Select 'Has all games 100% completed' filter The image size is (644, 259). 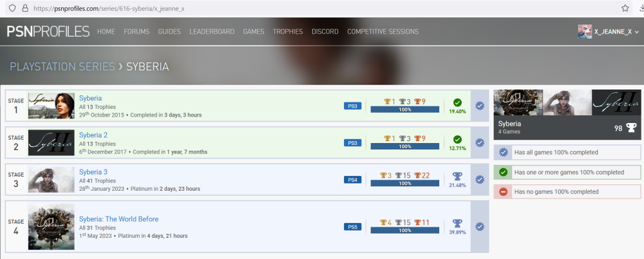coord(555,153)
